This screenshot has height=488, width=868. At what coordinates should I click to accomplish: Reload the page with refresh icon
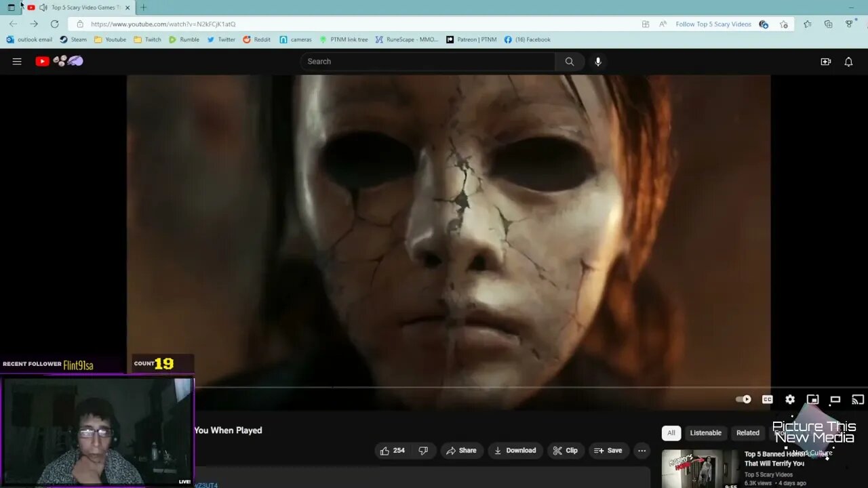tap(54, 24)
